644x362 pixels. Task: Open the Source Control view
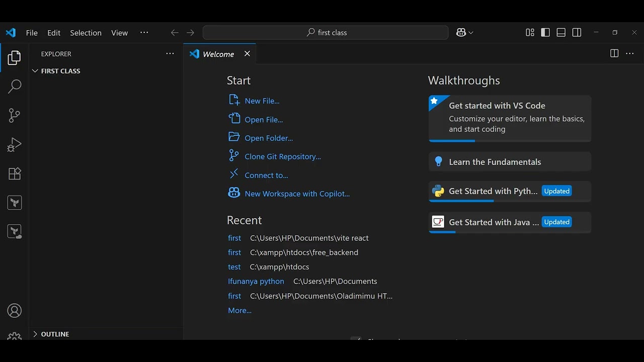(15, 116)
